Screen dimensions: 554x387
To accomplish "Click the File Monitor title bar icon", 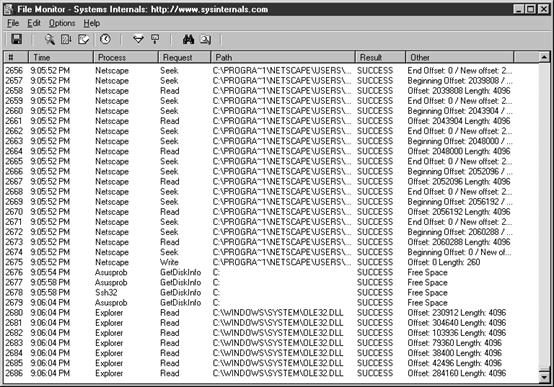I will point(8,9).
